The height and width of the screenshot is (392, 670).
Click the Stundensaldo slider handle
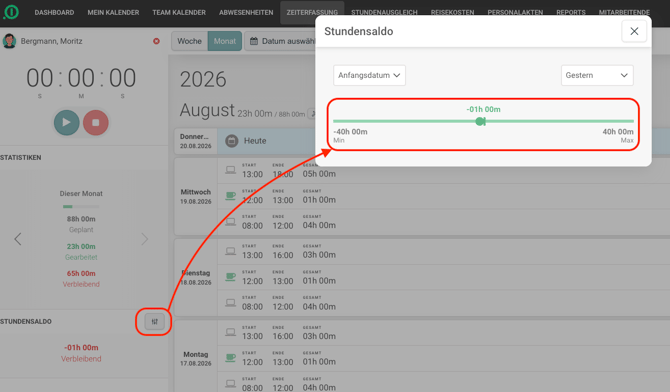tap(480, 121)
